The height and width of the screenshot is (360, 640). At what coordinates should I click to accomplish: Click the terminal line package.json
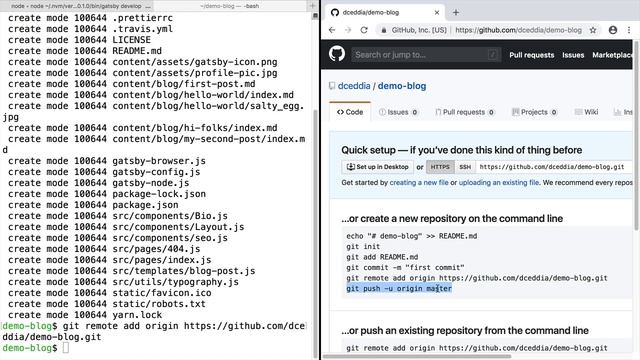coord(93,205)
